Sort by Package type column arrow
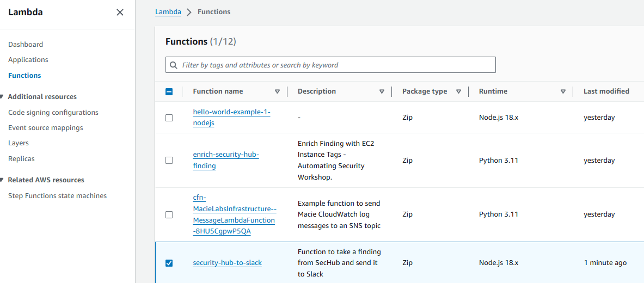This screenshot has width=644, height=283. pyautogui.click(x=458, y=91)
